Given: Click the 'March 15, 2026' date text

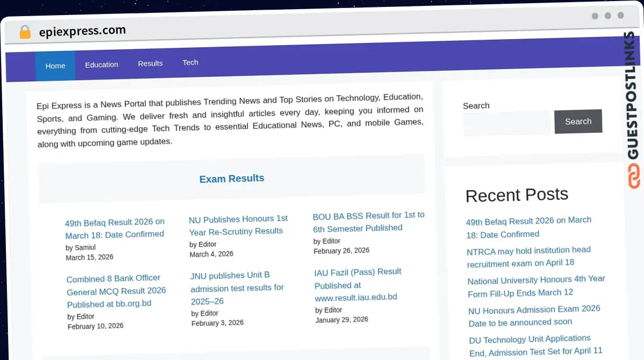Looking at the screenshot, I should (x=90, y=257).
